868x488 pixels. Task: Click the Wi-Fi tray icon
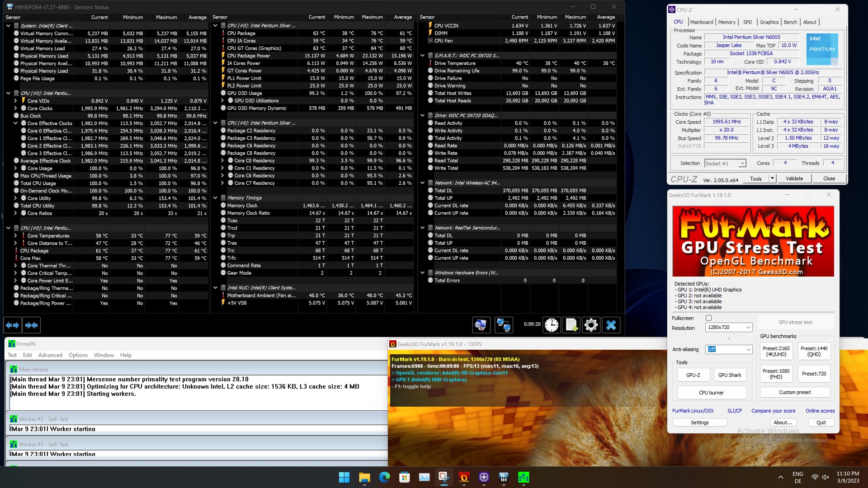pos(815,477)
